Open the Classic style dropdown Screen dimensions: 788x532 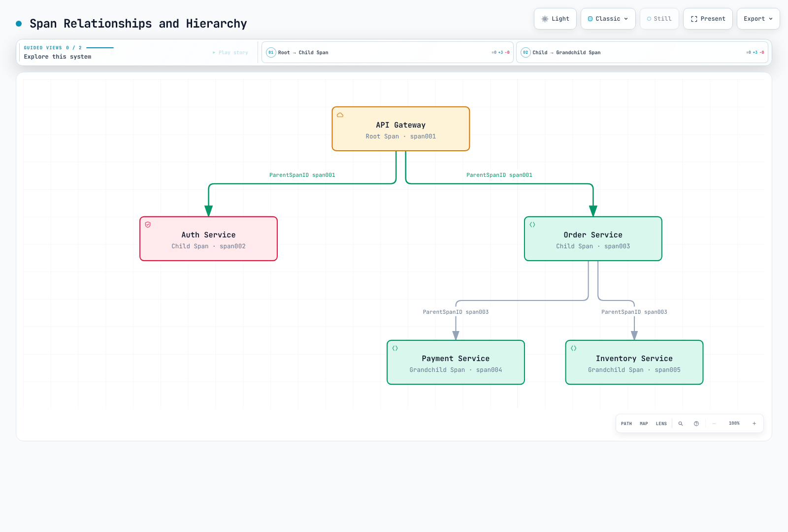click(x=608, y=19)
